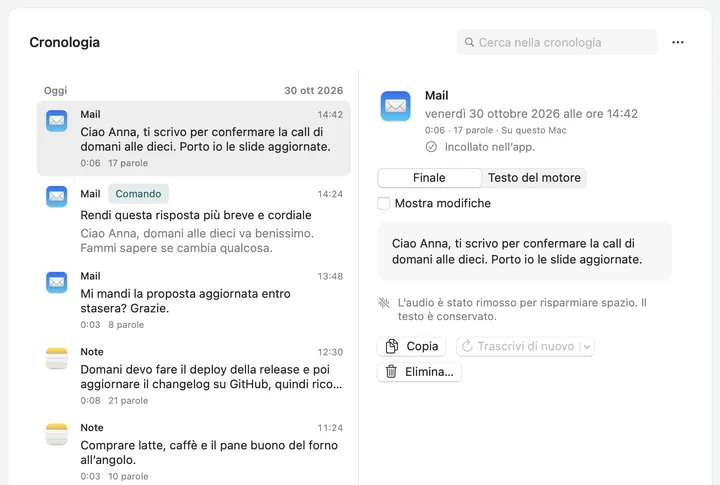
Task: Click into 'Cerca nella cronologia' search field
Action: click(x=557, y=42)
